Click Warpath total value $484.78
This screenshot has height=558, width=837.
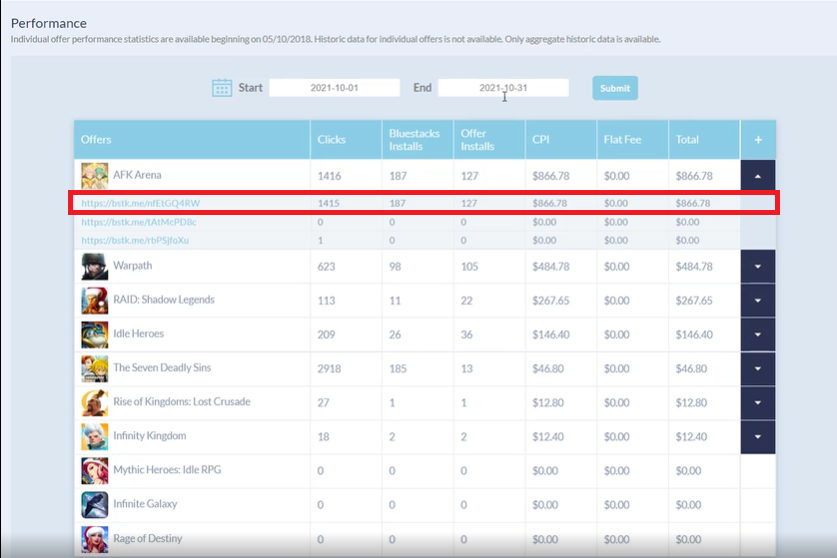pyautogui.click(x=694, y=266)
